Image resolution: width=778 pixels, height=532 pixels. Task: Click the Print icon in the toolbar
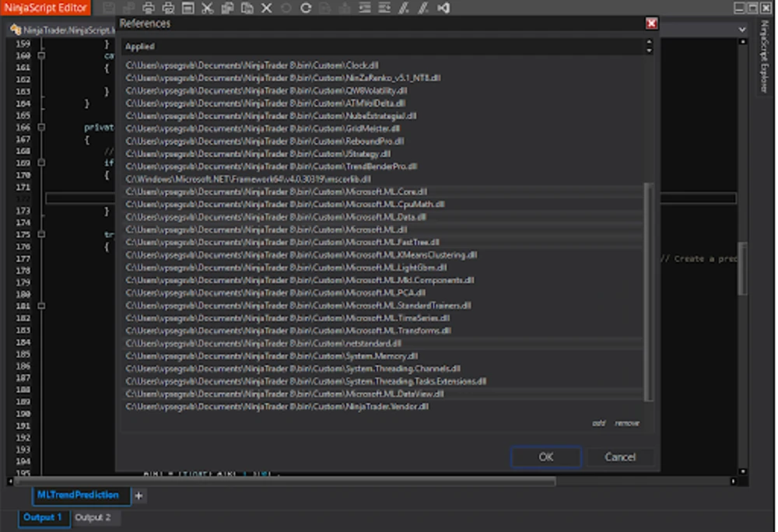click(149, 8)
